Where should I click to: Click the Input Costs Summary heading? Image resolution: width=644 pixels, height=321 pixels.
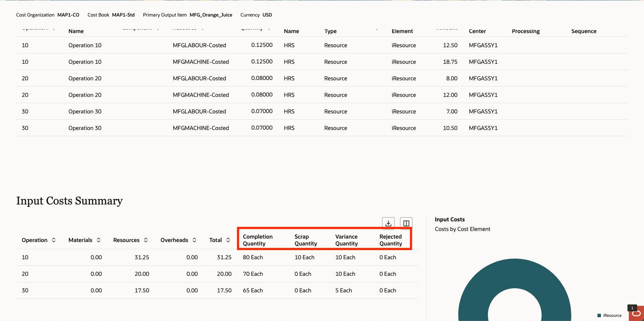(x=69, y=201)
